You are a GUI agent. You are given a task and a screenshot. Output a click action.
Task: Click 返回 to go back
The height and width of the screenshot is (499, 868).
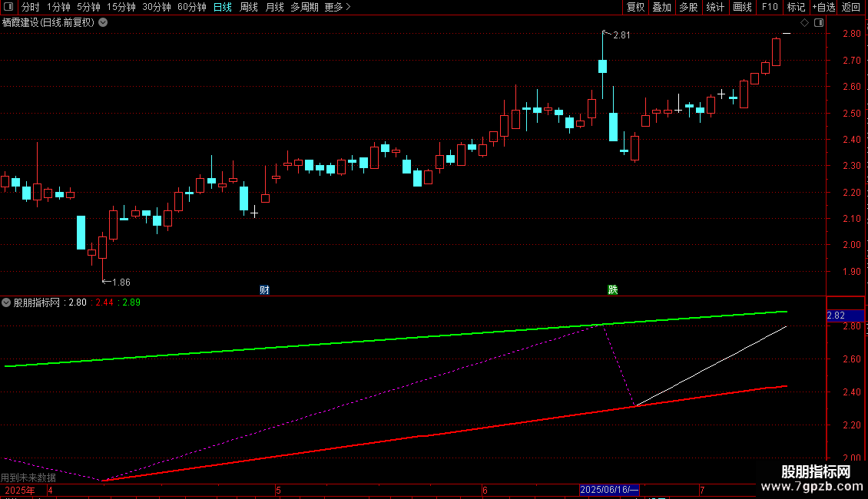[851, 7]
